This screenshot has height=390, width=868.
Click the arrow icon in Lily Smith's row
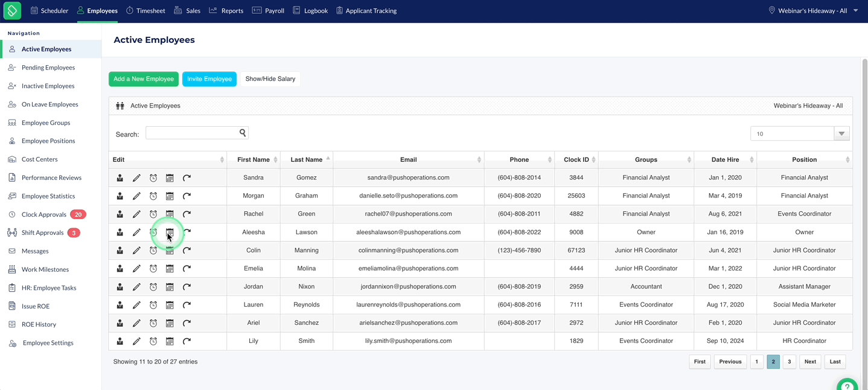pos(187,341)
